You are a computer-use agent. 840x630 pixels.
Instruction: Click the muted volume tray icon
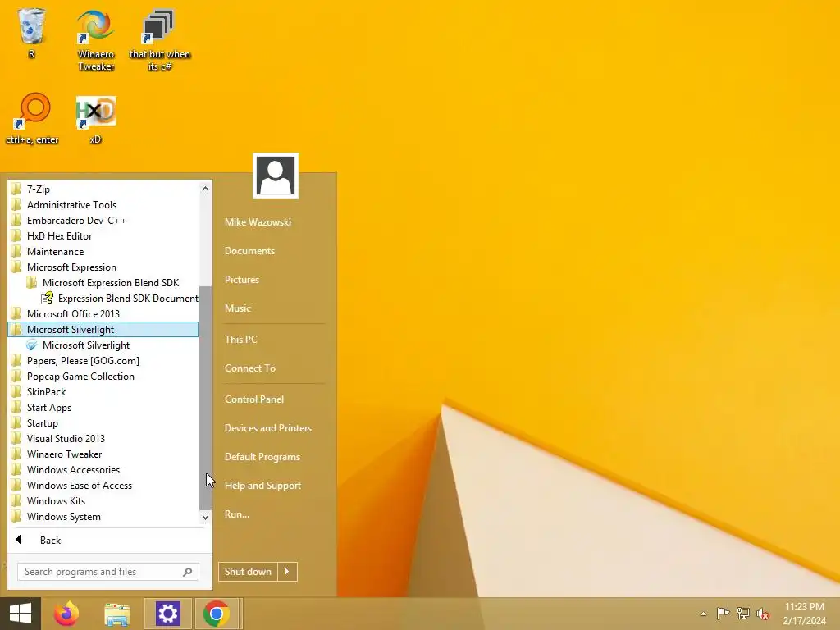point(763,614)
